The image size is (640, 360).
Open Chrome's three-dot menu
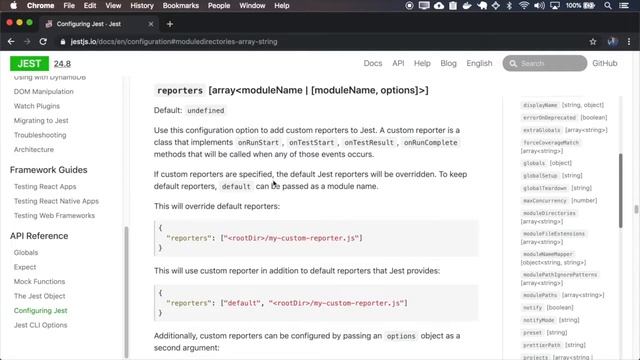point(629,42)
